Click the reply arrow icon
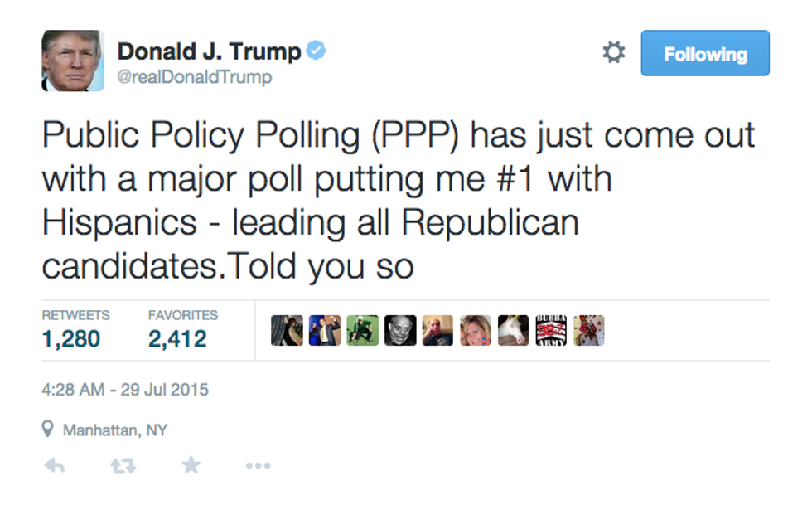 pos(55,465)
